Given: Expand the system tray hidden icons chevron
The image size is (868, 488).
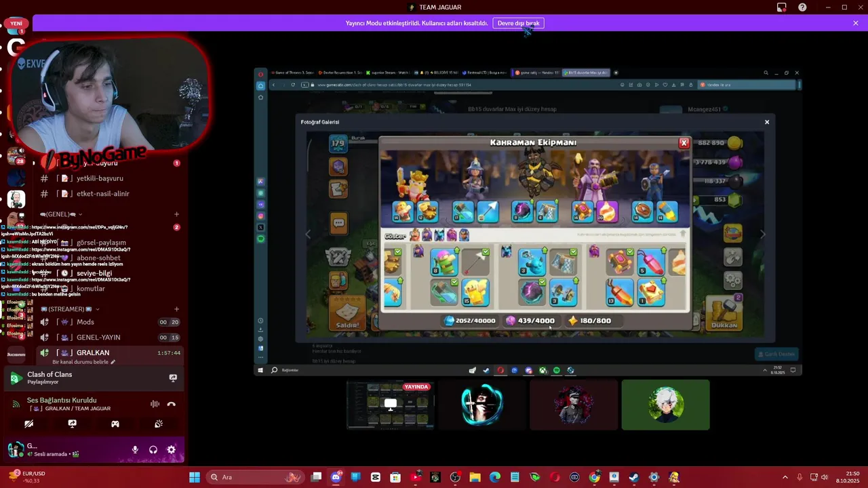Looking at the screenshot, I should click(x=785, y=477).
